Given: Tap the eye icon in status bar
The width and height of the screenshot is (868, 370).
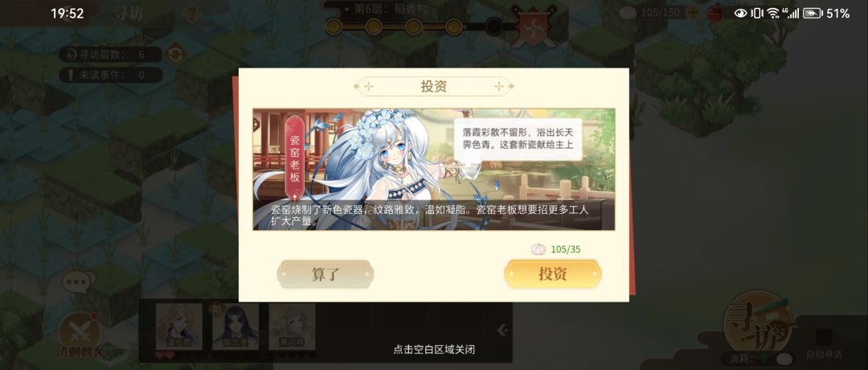Looking at the screenshot, I should click(x=741, y=14).
